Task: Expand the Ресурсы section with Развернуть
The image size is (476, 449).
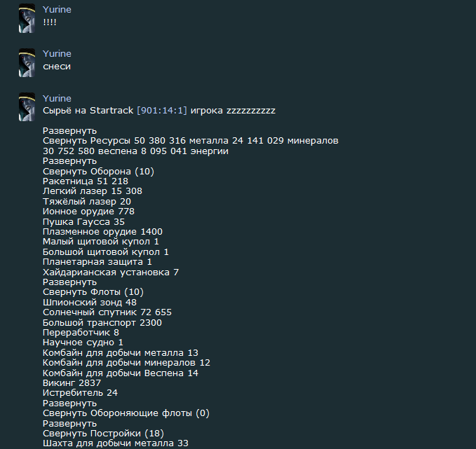Action: 69,131
